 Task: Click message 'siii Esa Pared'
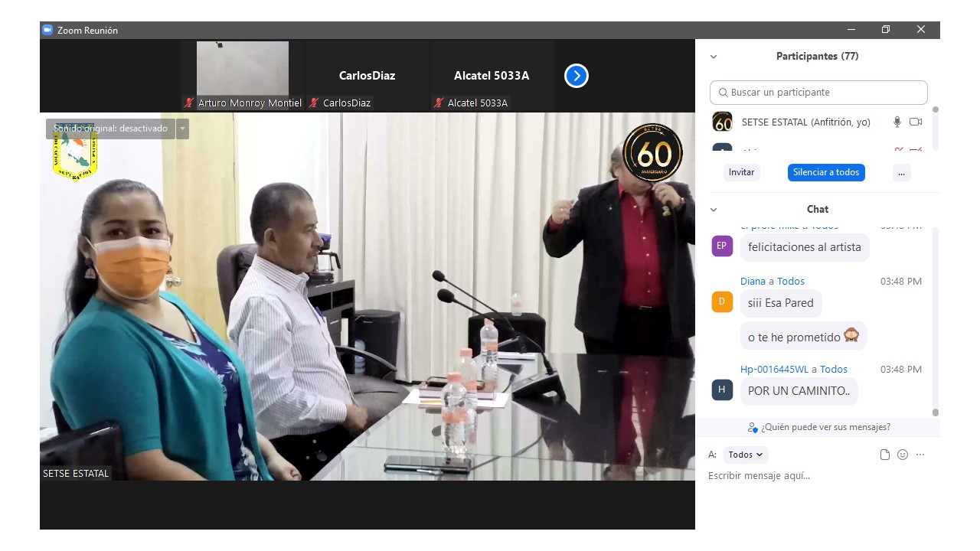click(x=781, y=303)
